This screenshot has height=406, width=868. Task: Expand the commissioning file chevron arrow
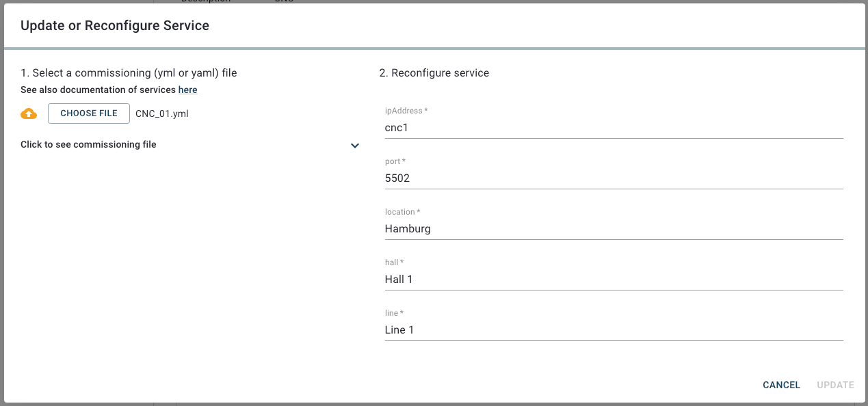(355, 146)
